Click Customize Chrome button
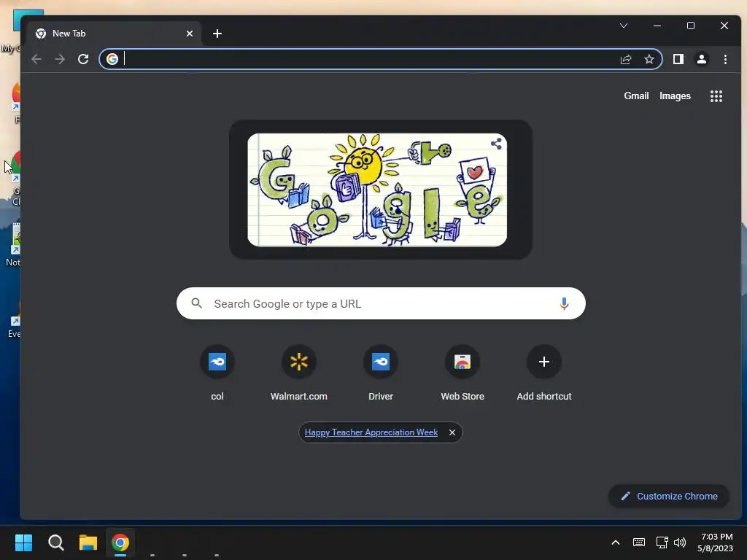The height and width of the screenshot is (560, 747). tap(669, 496)
